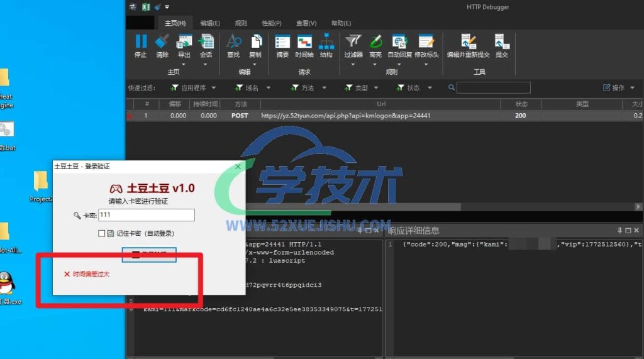Sort by the 持续时间 column header

[x=206, y=104]
